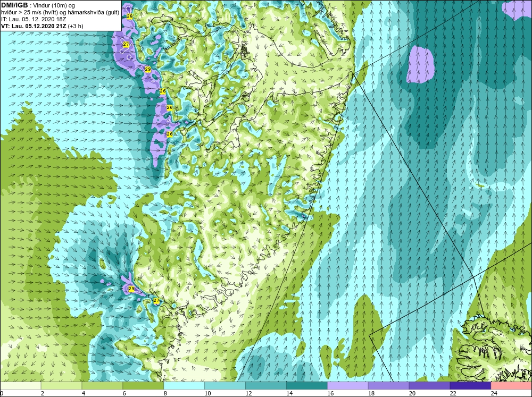Viewport: 532px width, 397px height.
Task: Click the 'VT: Lau. 05.12.2020 21Z' line
Action: (34, 26)
